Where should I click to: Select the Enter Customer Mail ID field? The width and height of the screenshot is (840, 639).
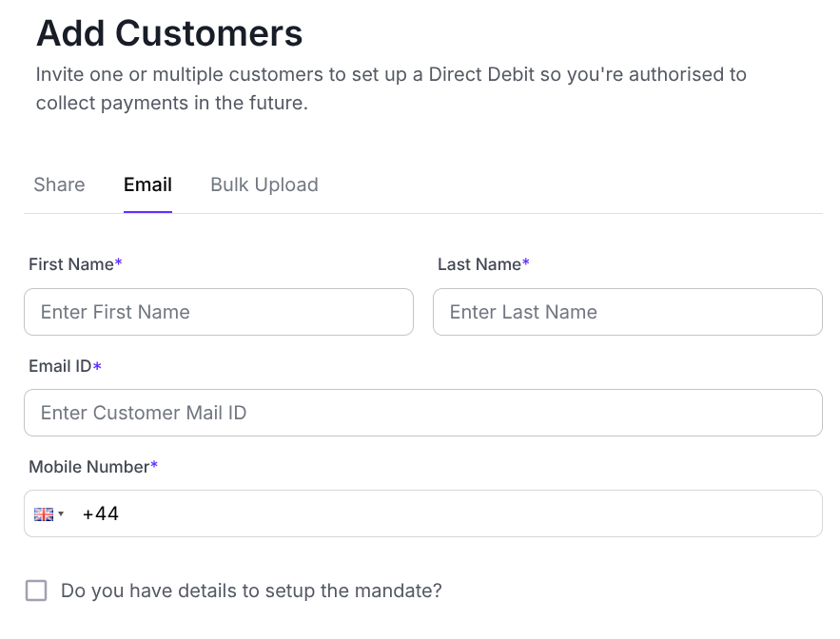422,413
